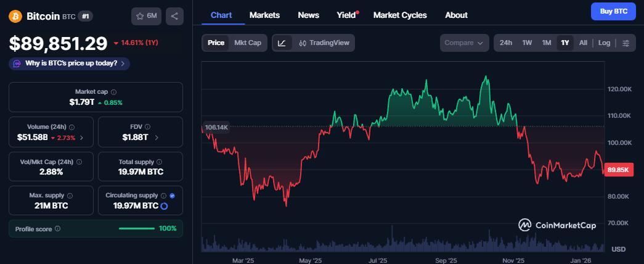Image resolution: width=644 pixels, height=264 pixels.
Task: Open chart settings sliders icon
Action: pyautogui.click(x=626, y=43)
